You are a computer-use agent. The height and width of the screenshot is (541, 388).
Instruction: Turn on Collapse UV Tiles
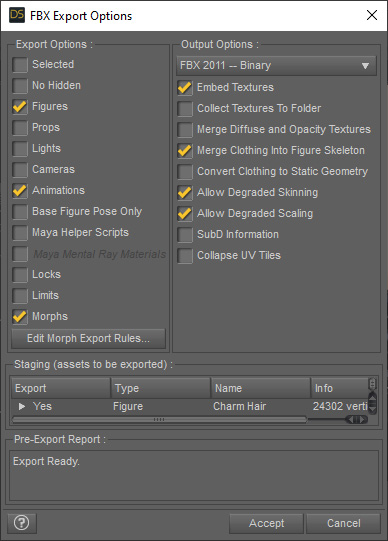[185, 256]
